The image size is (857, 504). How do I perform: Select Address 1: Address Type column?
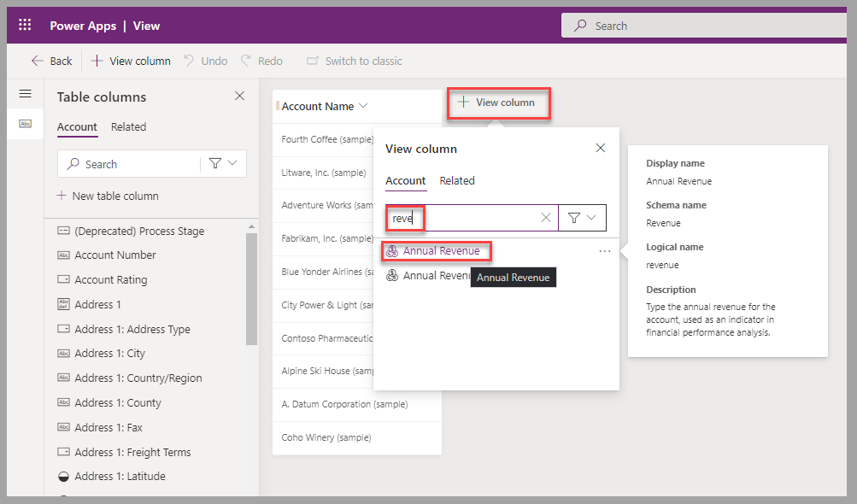point(124,329)
